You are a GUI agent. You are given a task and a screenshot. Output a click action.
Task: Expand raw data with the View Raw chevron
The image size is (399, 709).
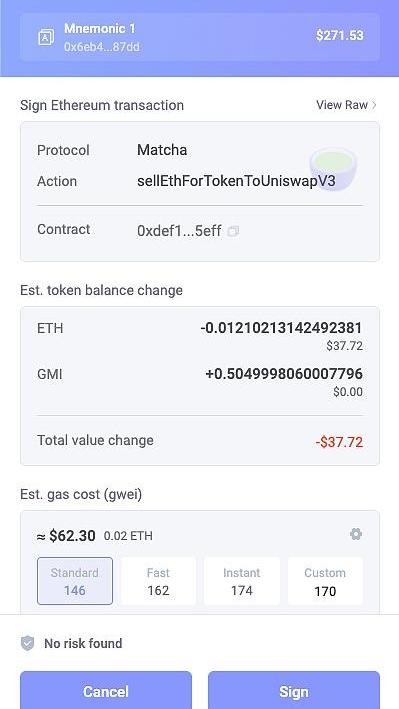[x=374, y=105]
